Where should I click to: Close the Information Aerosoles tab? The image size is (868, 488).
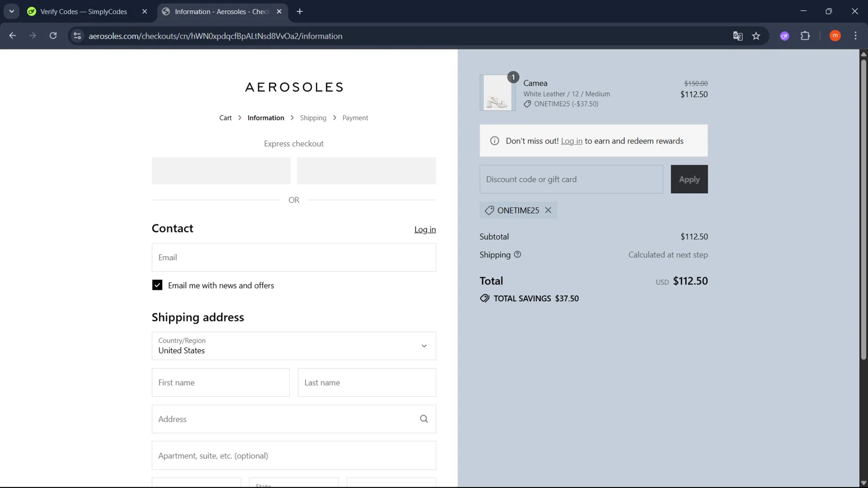coord(279,12)
